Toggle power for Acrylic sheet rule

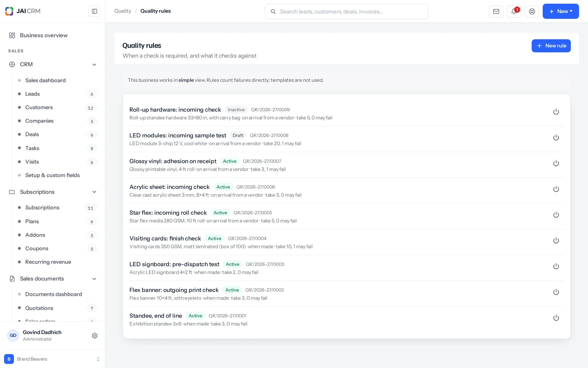pyautogui.click(x=556, y=189)
